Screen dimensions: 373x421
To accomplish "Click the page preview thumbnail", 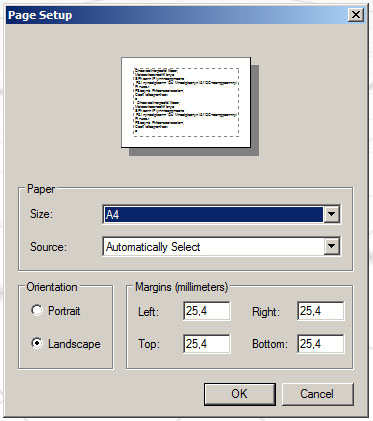I will pos(186,102).
